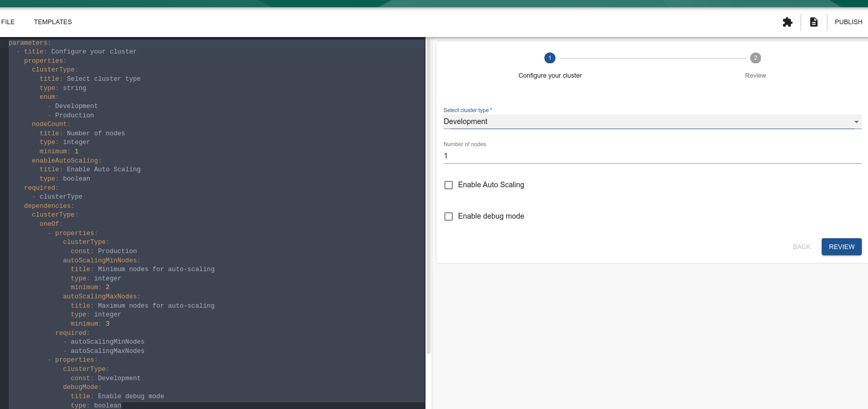
Task: Click the step 2 circle indicator
Action: tap(755, 58)
